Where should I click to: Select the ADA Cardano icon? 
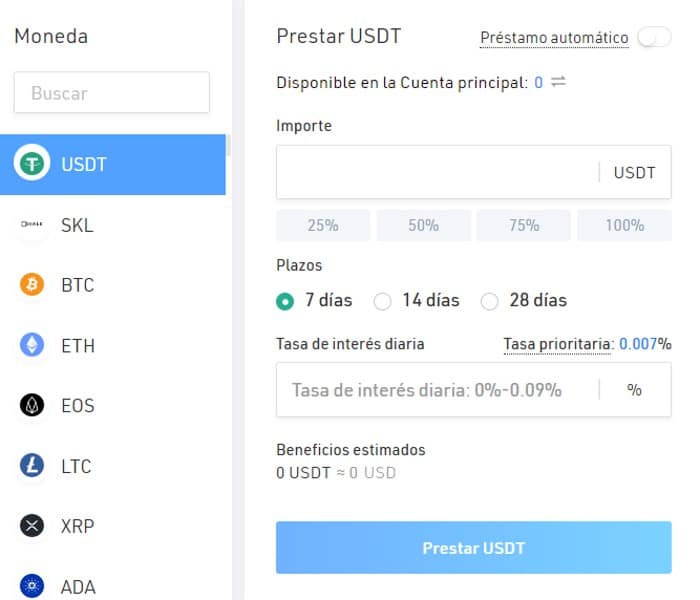[x=32, y=586]
